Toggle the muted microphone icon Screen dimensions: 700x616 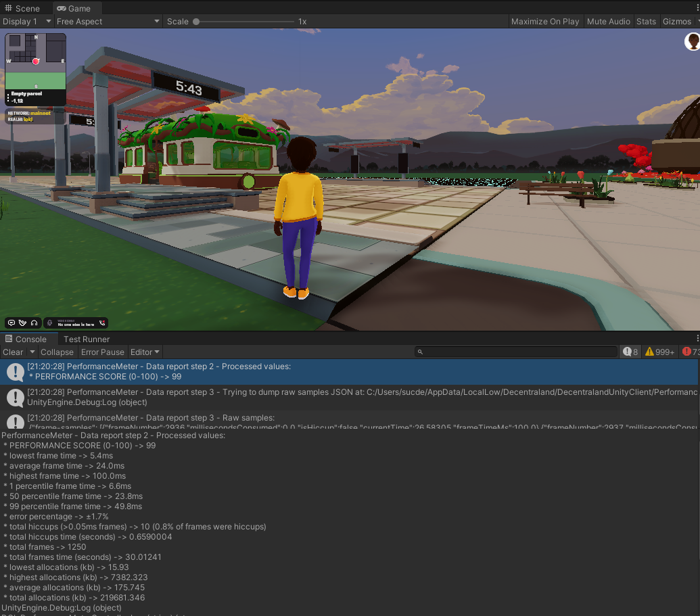(x=49, y=323)
